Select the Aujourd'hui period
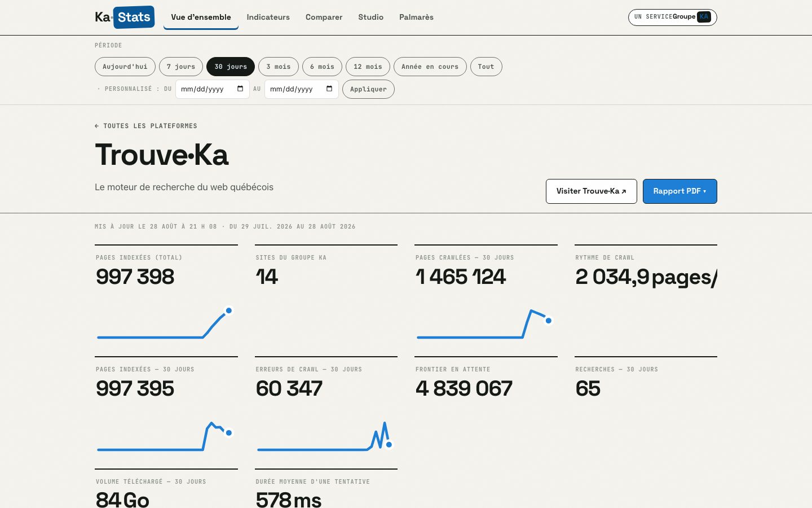 coord(125,67)
